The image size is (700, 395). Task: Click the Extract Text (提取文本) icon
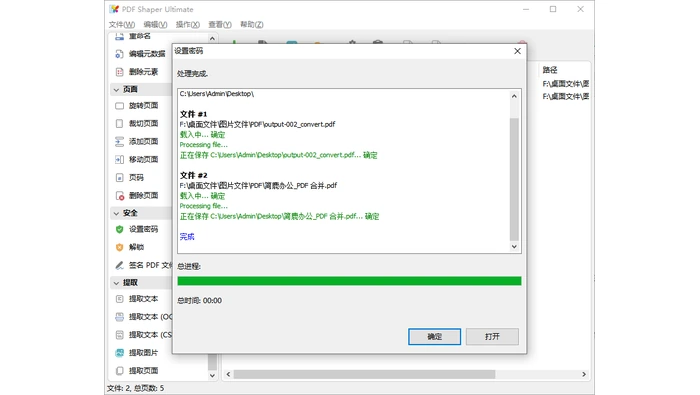pyautogui.click(x=119, y=299)
